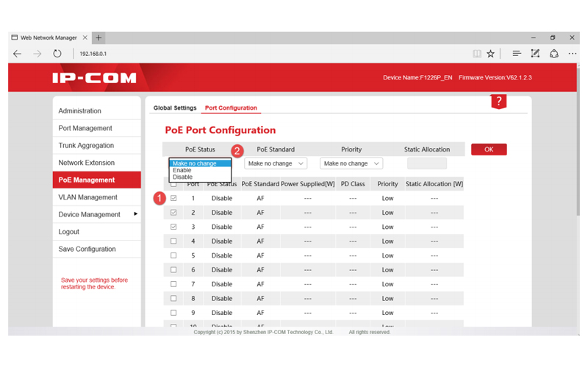Expand the Device Management submenu arrow
This screenshot has height=368, width=588.
[x=135, y=213]
